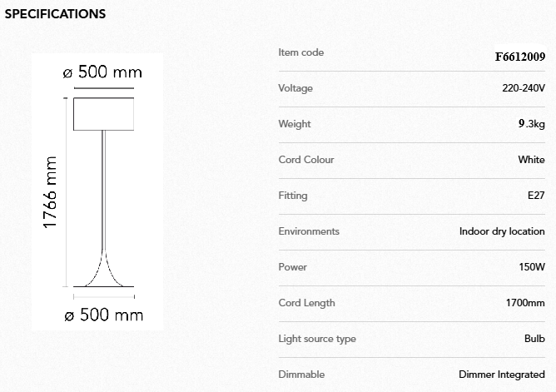Select the Bulb light source value
This screenshot has width=556, height=392.
point(534,339)
